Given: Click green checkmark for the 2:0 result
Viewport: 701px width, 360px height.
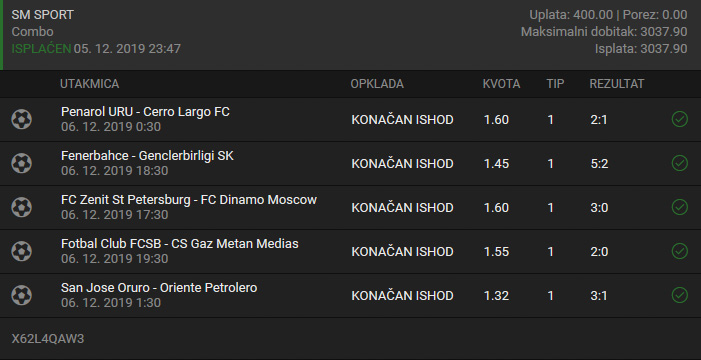Looking at the screenshot, I should click(680, 251).
